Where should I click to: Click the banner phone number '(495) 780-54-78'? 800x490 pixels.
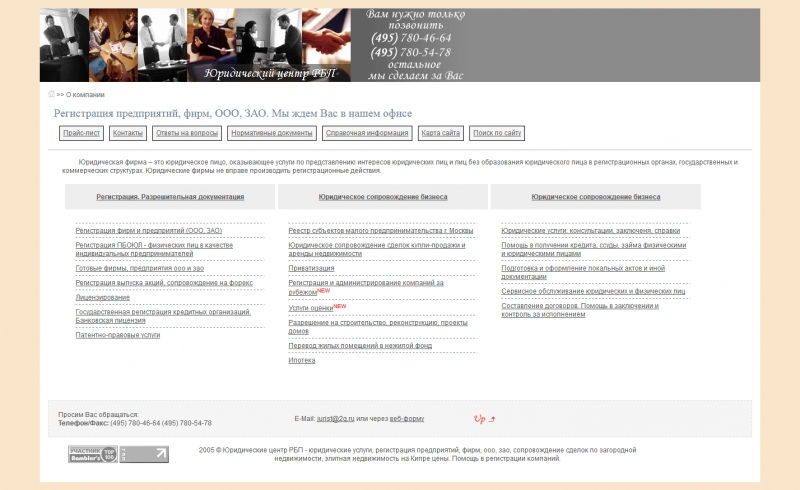[411, 53]
